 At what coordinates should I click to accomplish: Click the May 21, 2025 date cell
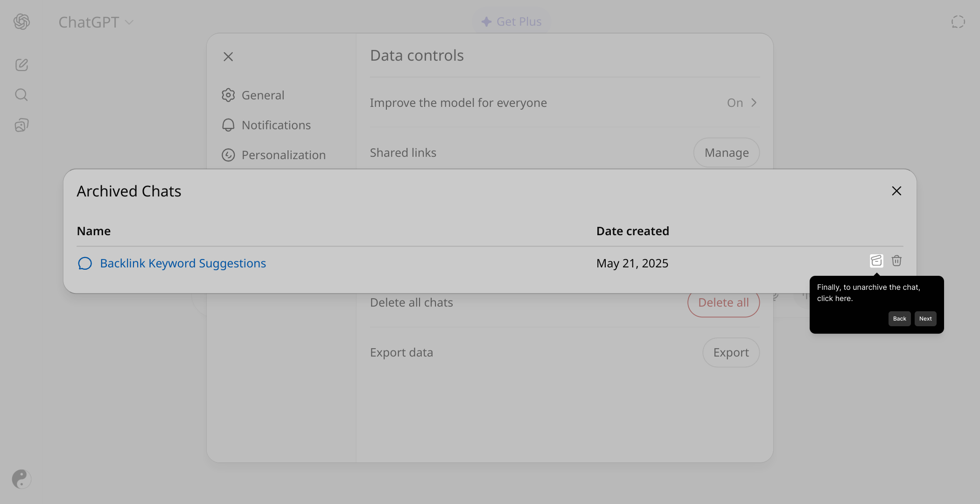[632, 263]
